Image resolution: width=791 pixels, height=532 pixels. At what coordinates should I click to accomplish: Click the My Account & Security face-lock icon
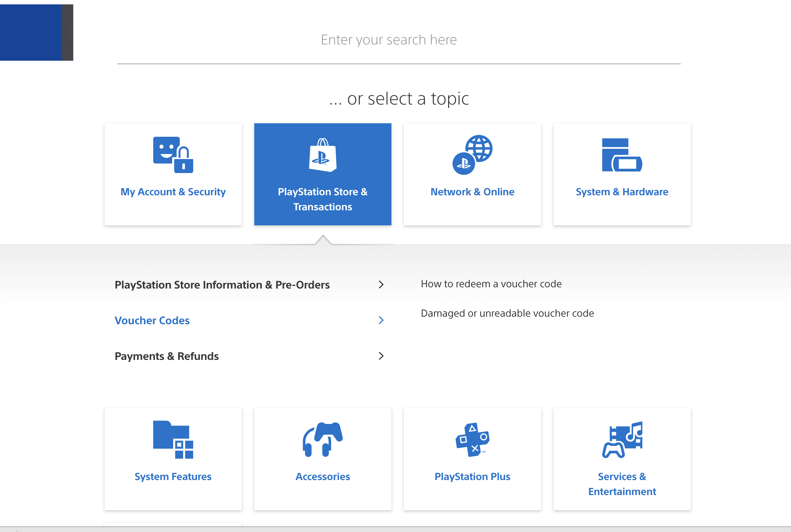point(173,155)
